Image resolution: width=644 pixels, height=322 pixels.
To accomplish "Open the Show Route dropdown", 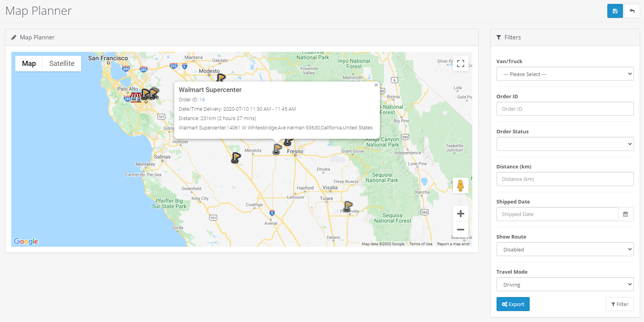I will [565, 249].
